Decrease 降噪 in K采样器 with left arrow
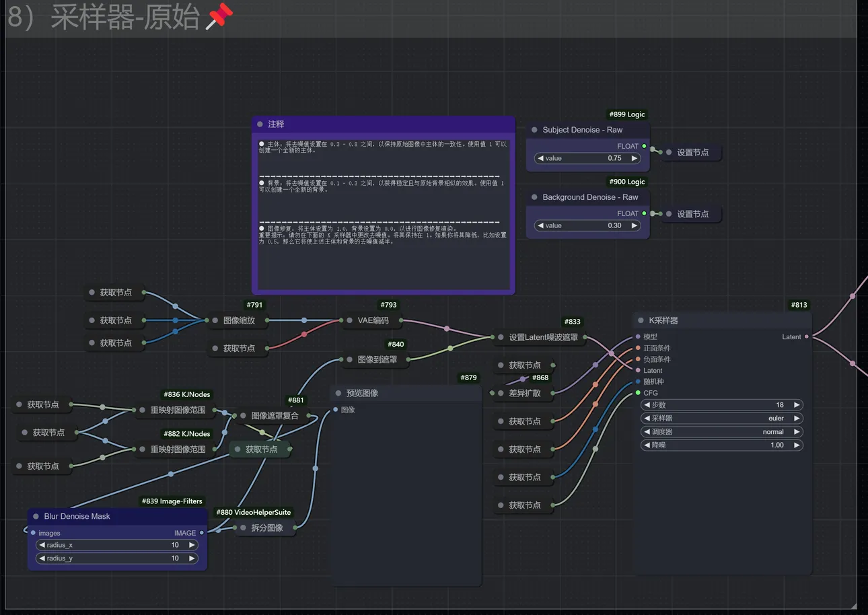Image resolution: width=868 pixels, height=615 pixels. [647, 445]
